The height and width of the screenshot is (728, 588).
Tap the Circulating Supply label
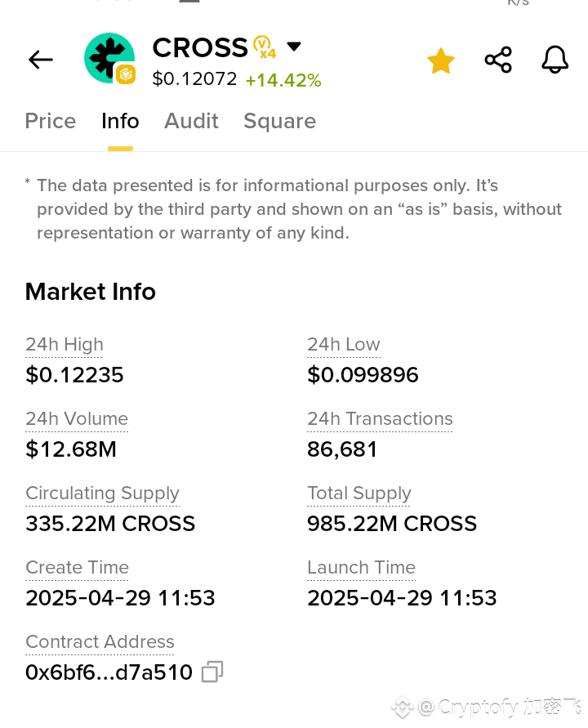click(102, 494)
